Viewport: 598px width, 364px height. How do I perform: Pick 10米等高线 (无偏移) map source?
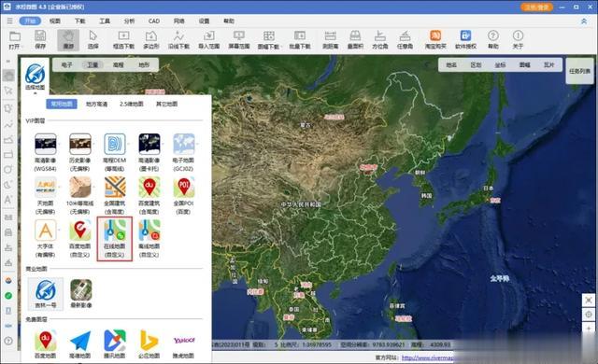pos(80,195)
